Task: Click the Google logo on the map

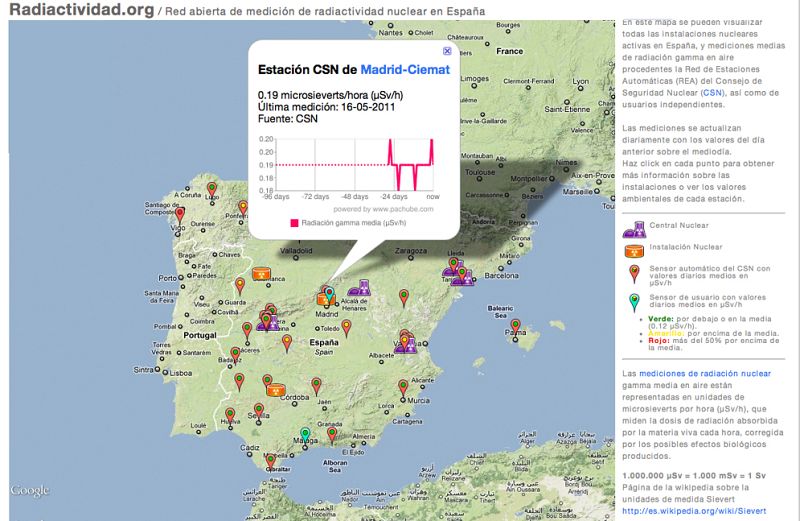Action: tap(30, 490)
